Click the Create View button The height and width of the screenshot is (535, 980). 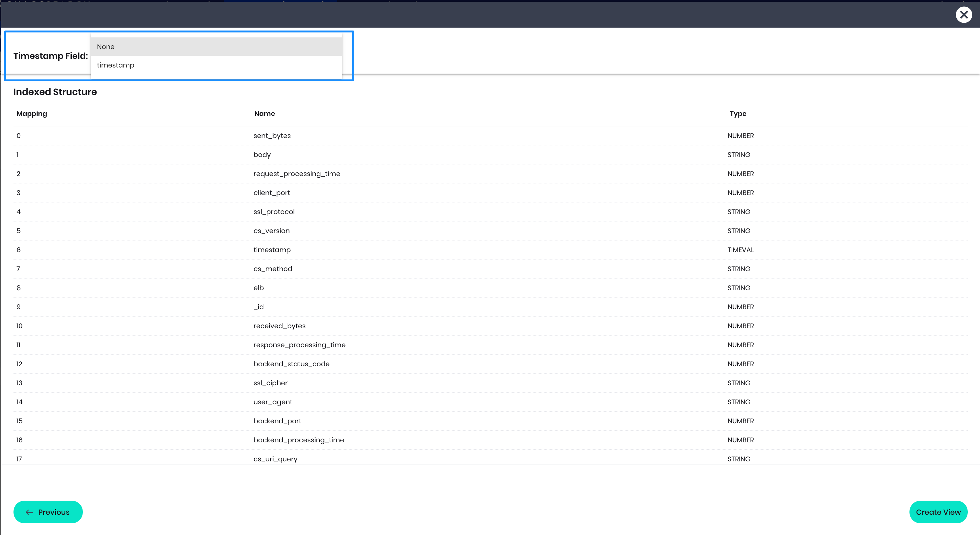tap(938, 512)
